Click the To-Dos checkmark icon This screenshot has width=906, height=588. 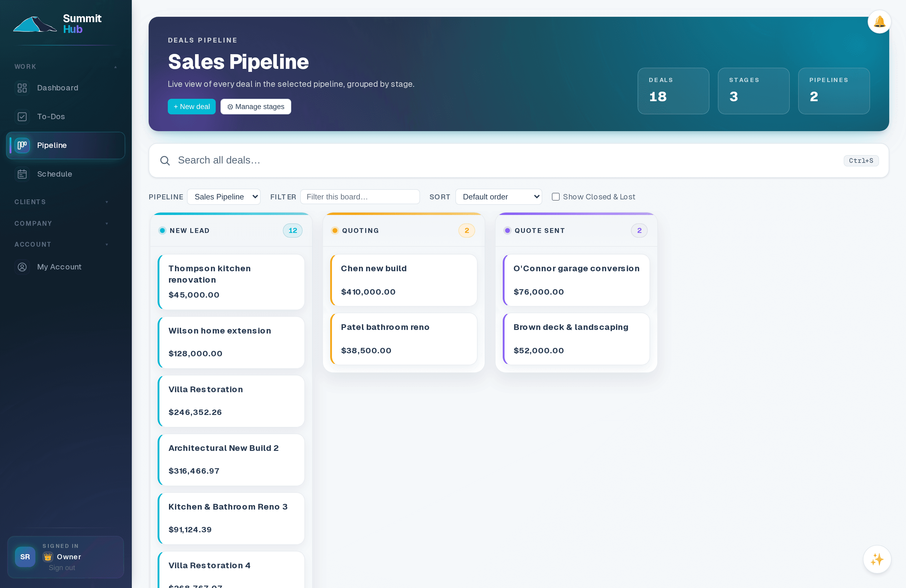[x=22, y=117]
